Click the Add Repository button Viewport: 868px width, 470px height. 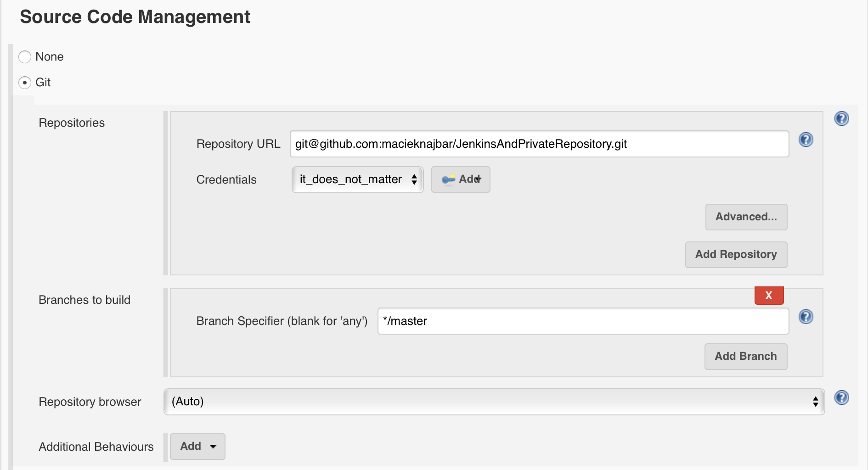click(x=736, y=254)
